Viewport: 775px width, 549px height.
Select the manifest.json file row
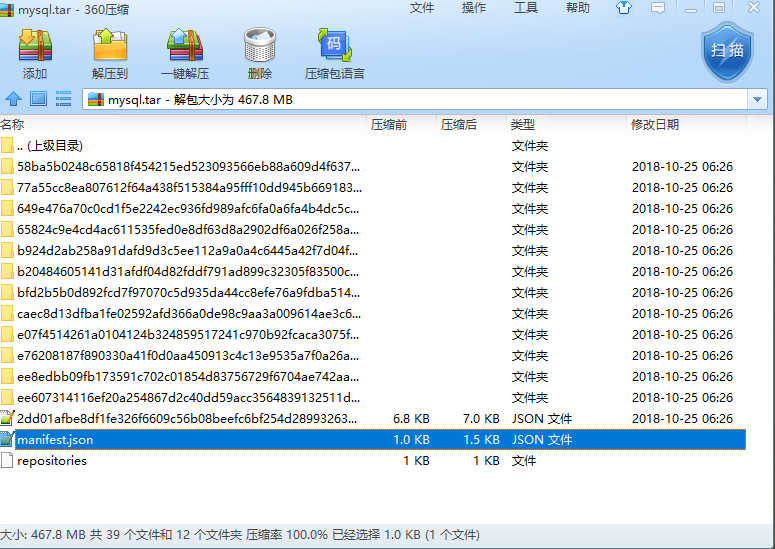[373, 440]
